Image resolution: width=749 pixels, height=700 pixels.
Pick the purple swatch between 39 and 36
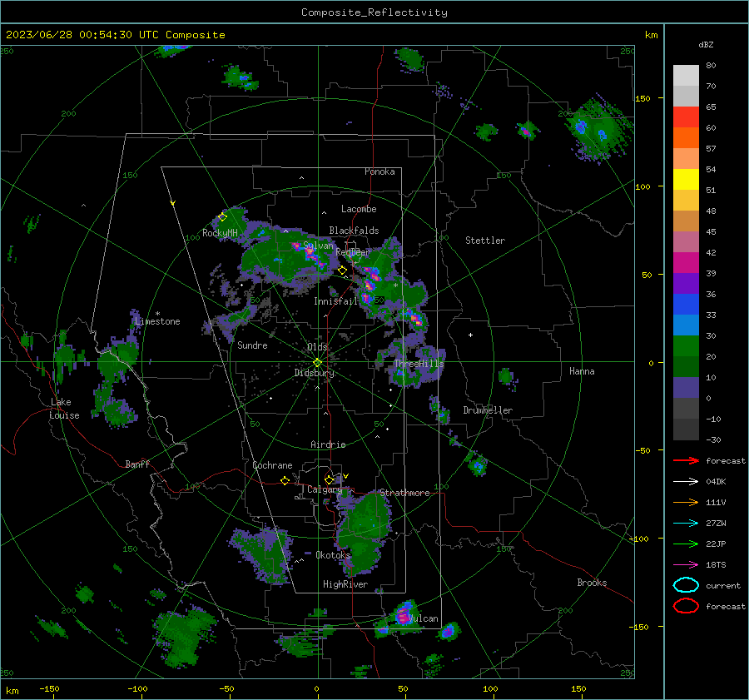point(686,284)
